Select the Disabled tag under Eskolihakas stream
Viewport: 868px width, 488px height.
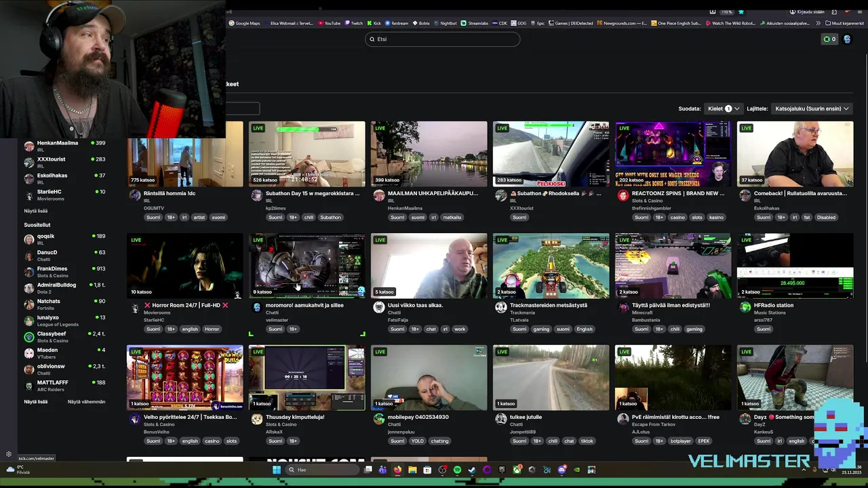pos(826,218)
